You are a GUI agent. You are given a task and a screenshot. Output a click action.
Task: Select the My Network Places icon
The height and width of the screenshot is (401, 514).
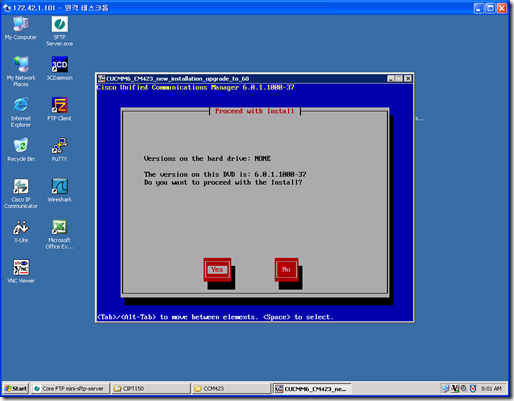coord(21,72)
